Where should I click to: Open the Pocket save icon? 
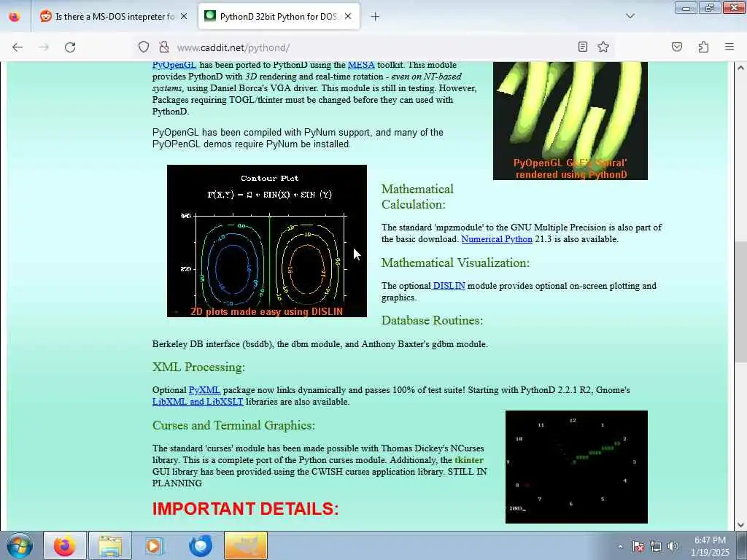677,47
